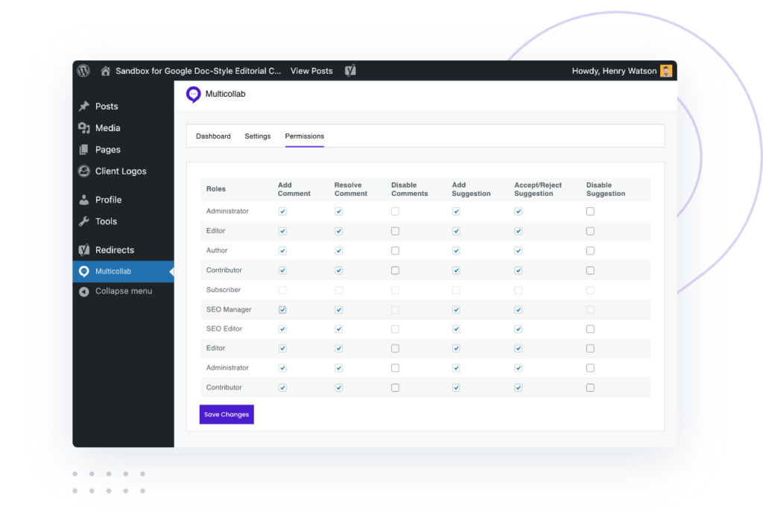This screenshot has height=532, width=763.
Task: Uncheck Accept/Reject Suggestion for SEO Editor
Action: [519, 329]
